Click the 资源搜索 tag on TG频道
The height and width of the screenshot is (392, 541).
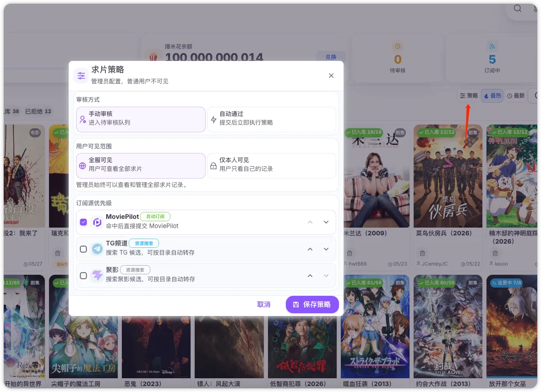coord(144,243)
